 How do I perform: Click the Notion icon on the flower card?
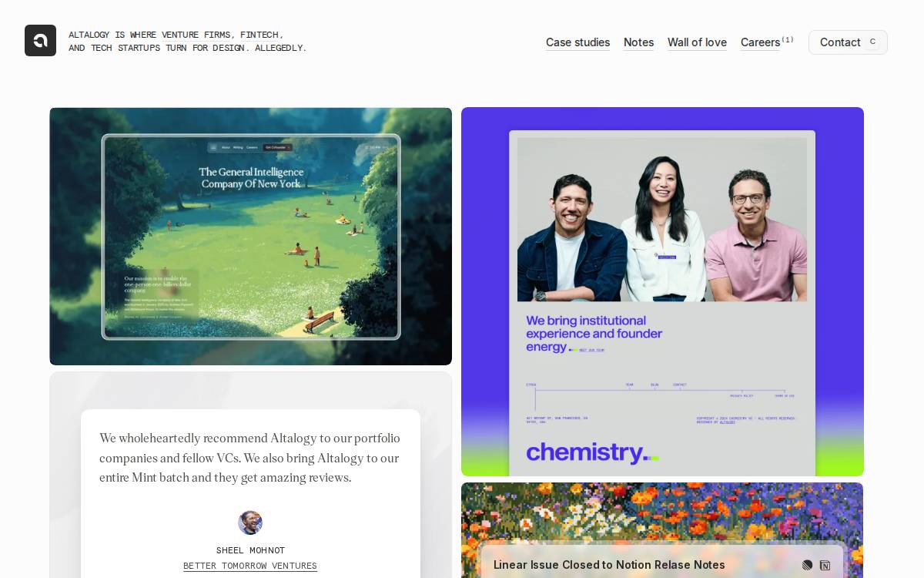[x=825, y=565]
